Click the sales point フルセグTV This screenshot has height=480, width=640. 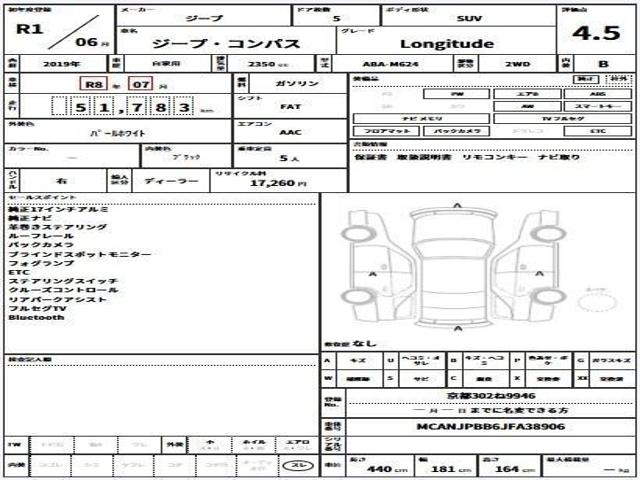pyautogui.click(x=37, y=309)
